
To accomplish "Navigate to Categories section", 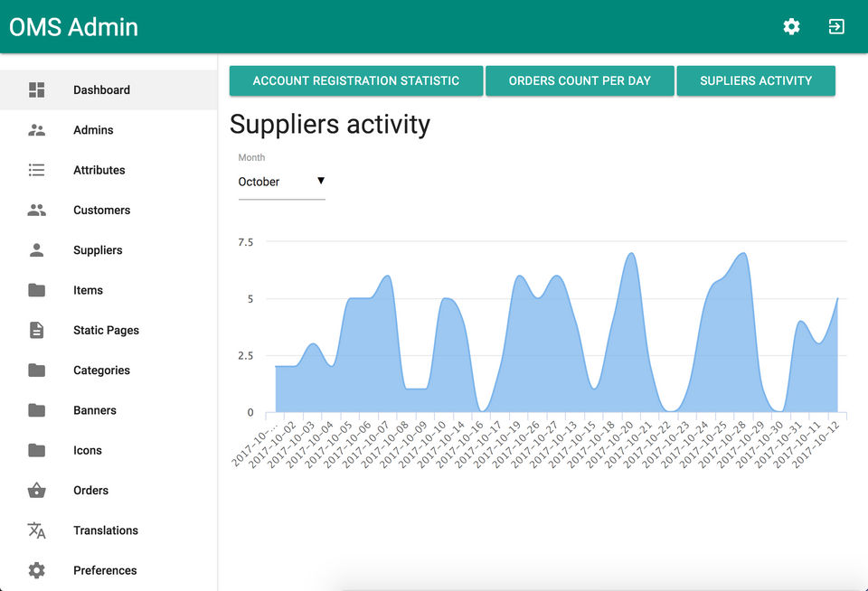I will [101, 371].
